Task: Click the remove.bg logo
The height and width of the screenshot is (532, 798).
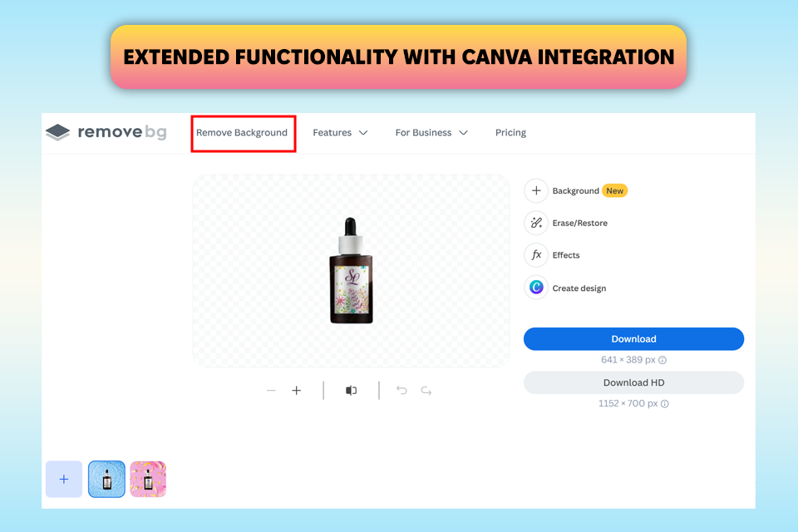Action: 106,132
